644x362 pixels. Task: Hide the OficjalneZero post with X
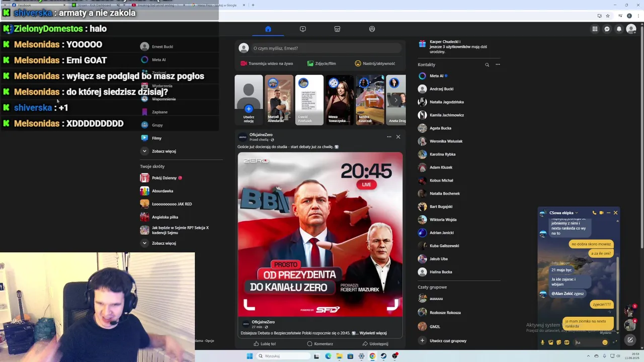click(398, 137)
